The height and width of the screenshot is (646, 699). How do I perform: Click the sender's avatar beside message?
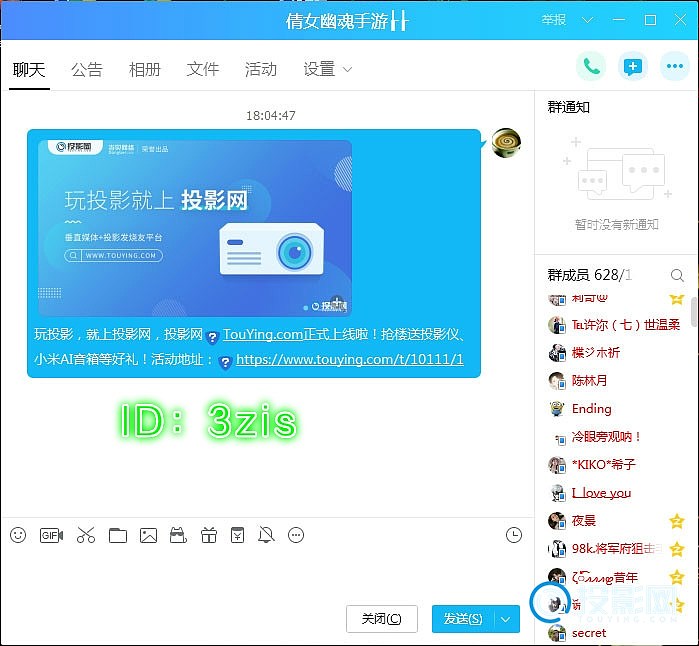pos(506,142)
